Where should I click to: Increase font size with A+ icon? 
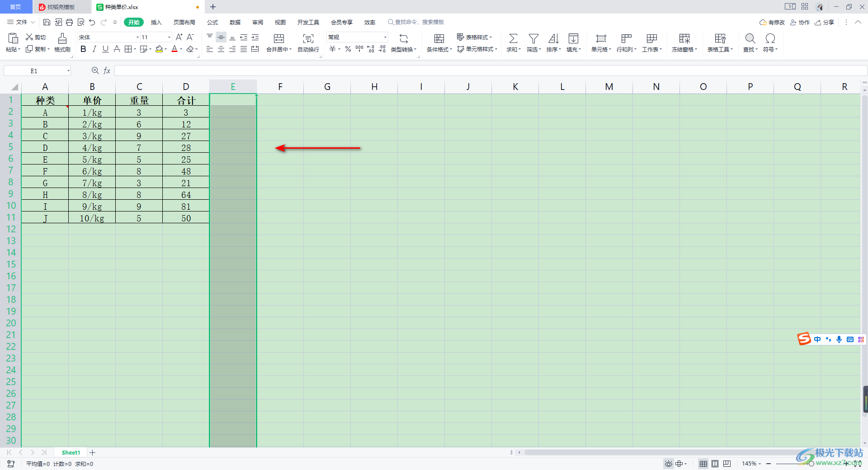[x=179, y=37]
